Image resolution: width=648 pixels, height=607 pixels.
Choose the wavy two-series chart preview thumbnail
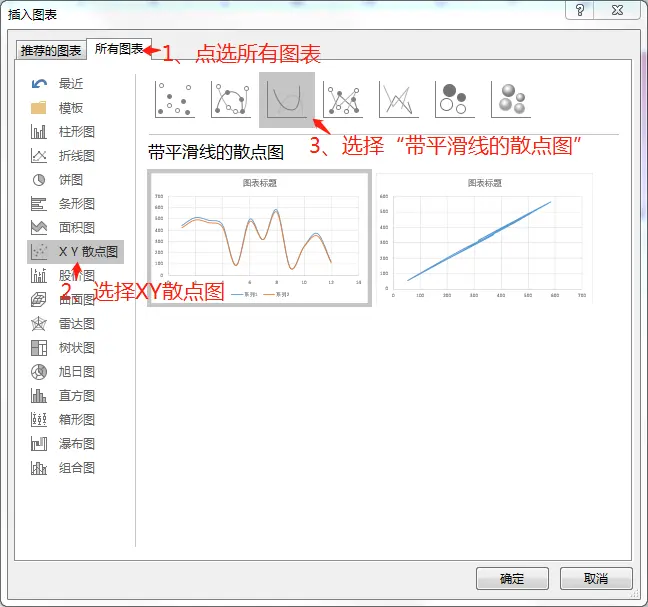pyautogui.click(x=260, y=238)
